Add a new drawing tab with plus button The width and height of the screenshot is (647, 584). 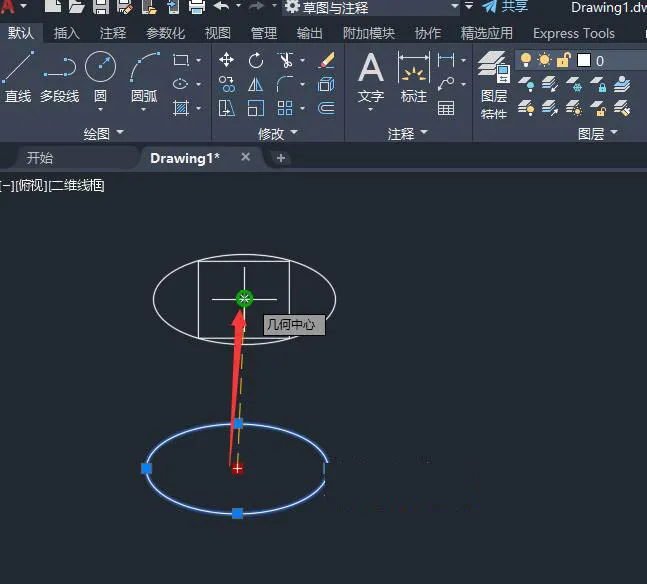click(x=281, y=158)
